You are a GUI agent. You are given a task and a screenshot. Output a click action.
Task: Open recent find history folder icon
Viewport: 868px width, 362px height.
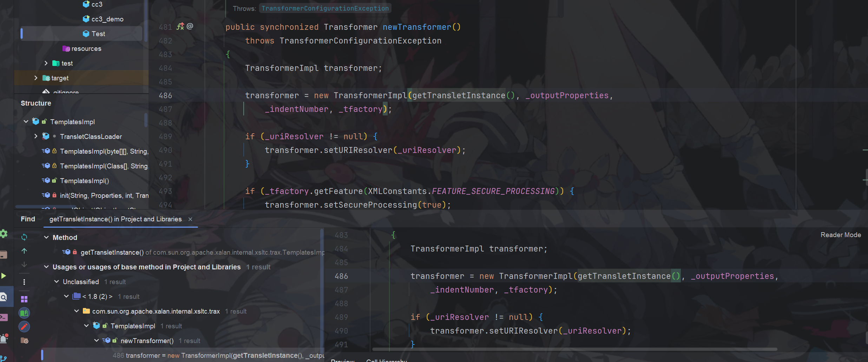(24, 340)
